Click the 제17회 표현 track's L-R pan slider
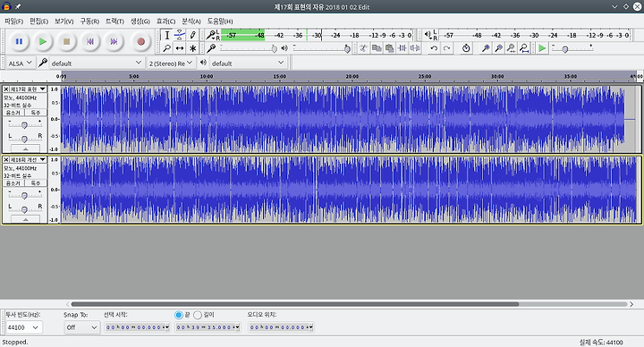 pyautogui.click(x=25, y=139)
